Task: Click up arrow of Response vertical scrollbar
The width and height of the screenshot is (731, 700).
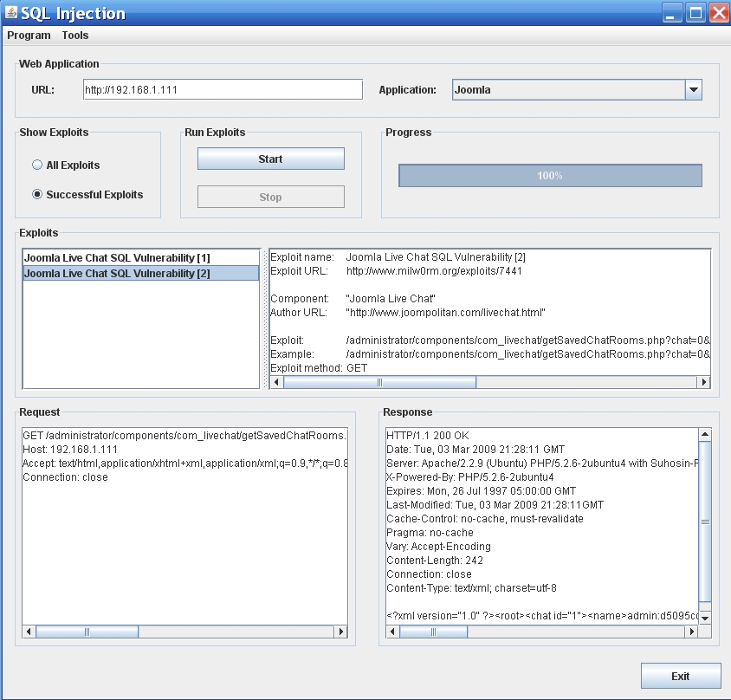Action: click(x=705, y=435)
